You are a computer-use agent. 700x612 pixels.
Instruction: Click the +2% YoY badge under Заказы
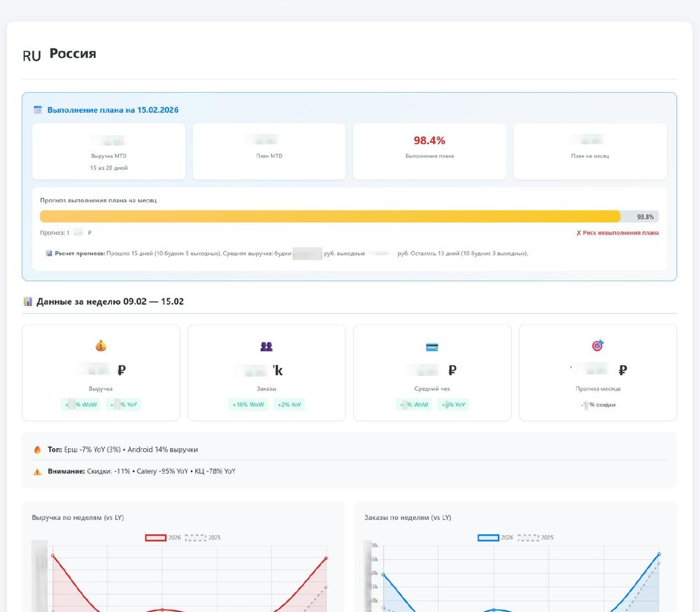pos(289,405)
